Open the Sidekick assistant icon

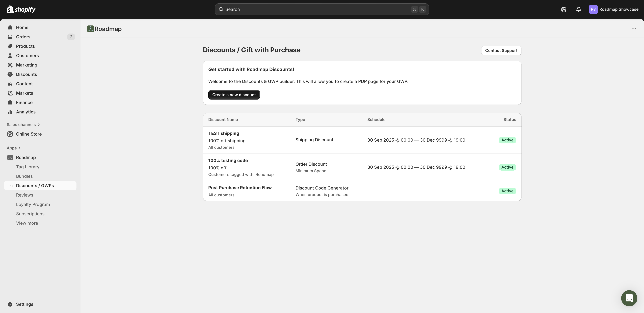coord(563,10)
